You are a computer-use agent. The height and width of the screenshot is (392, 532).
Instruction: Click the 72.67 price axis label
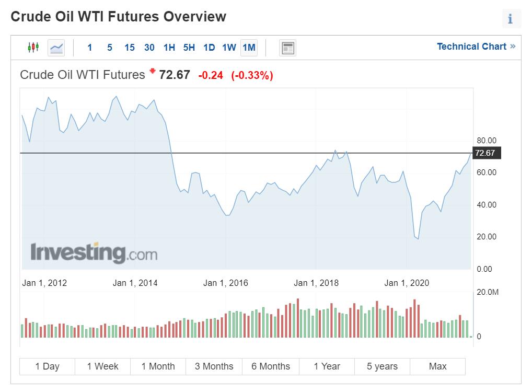pos(487,153)
